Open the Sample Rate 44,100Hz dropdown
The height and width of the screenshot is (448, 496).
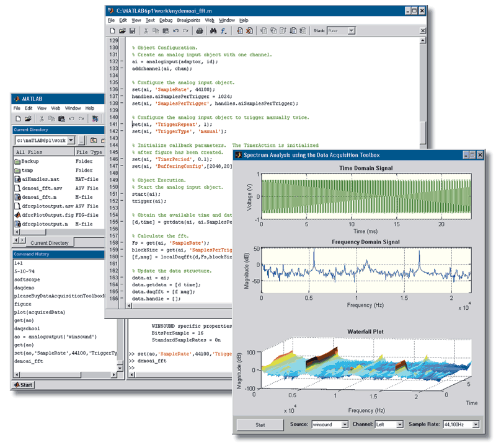click(476, 424)
